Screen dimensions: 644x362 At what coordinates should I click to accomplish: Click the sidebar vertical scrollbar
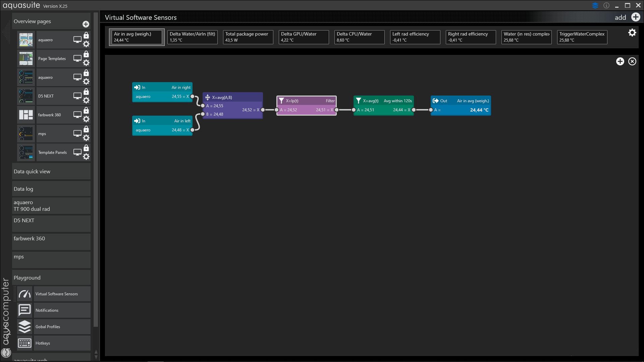click(96, 168)
